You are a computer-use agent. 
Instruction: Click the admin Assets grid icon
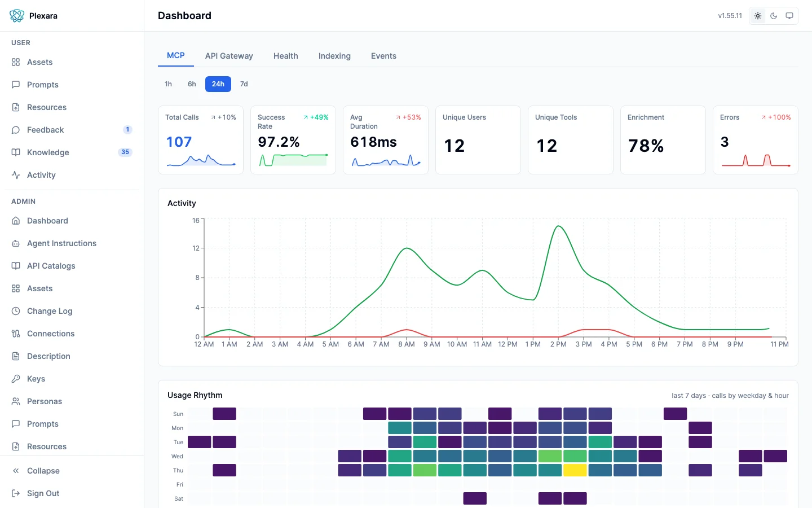click(x=16, y=288)
